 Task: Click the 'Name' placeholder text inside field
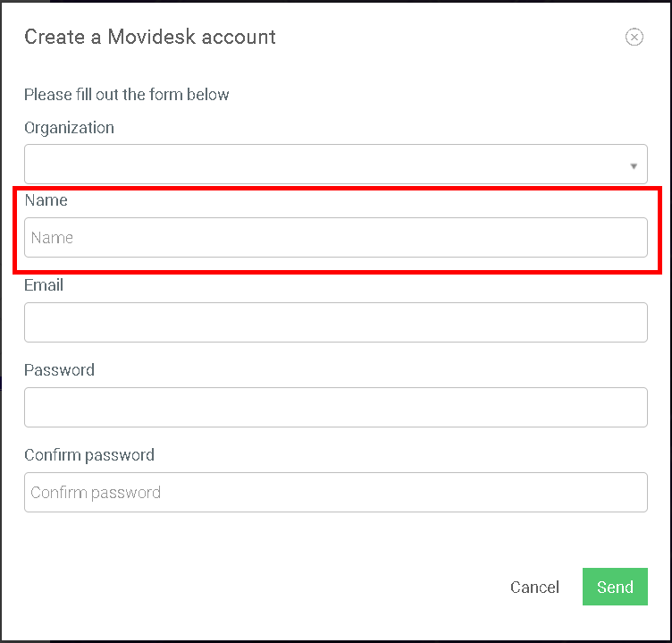52,238
